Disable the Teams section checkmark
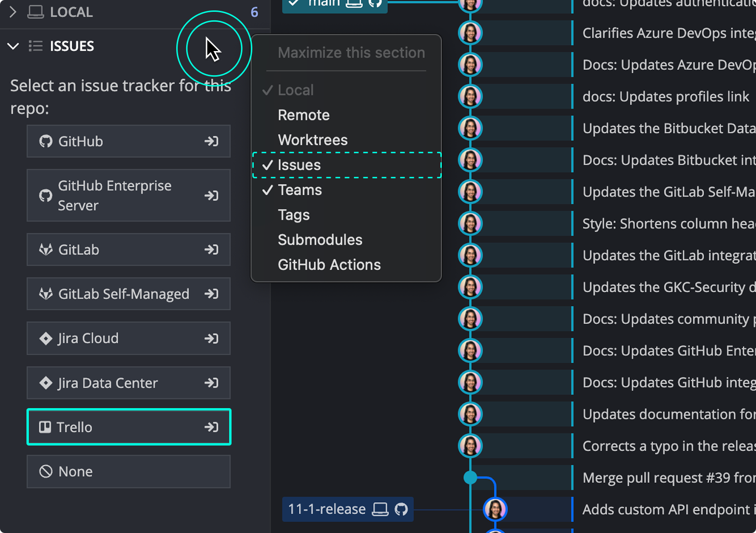 300,190
